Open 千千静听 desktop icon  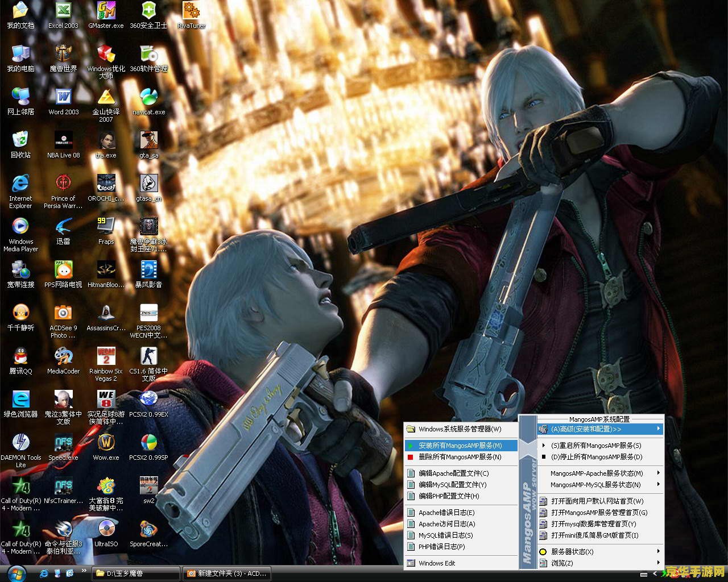[x=20, y=317]
